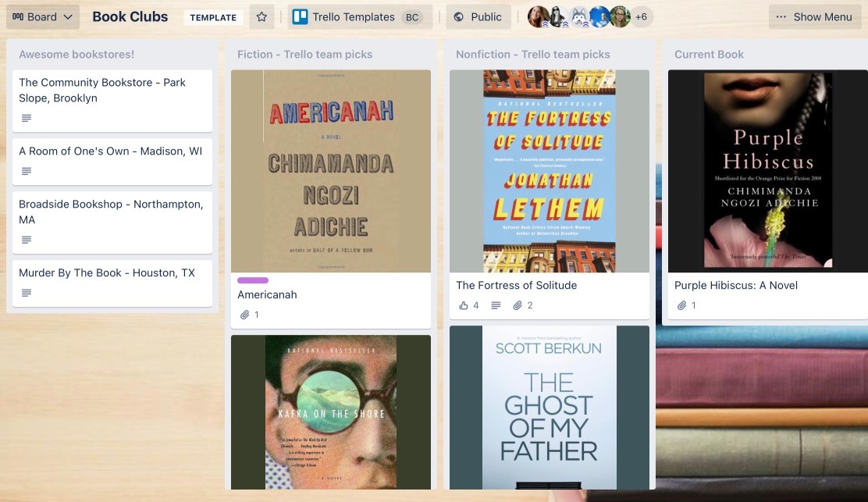The height and width of the screenshot is (502, 868).
Task: Click the three-dots icon in Show Menu
Action: coord(781,17)
